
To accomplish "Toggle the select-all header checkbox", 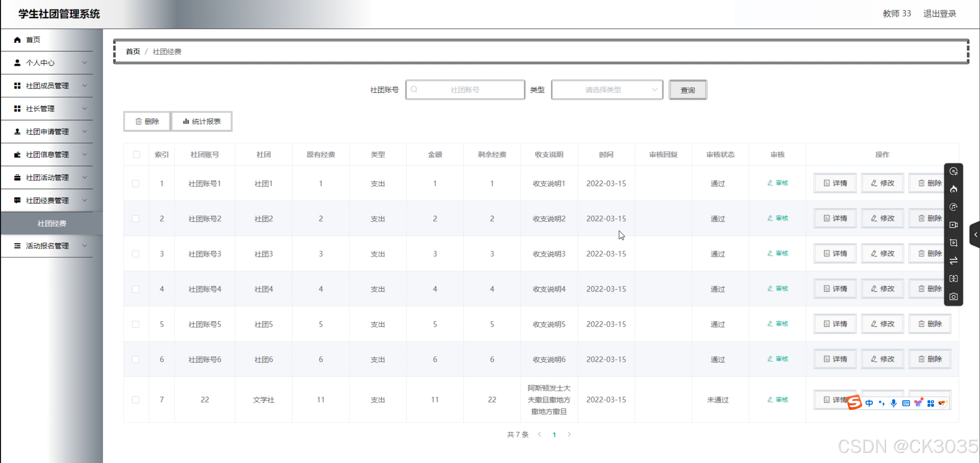I will (136, 155).
